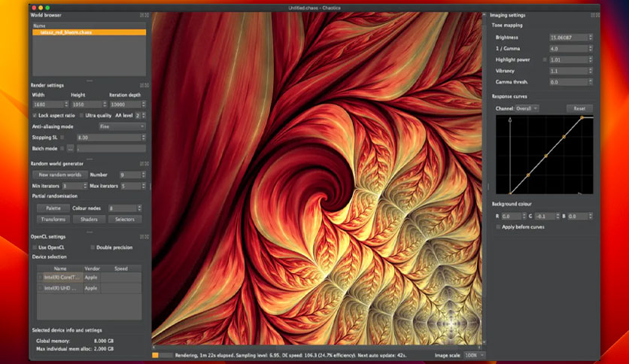Image resolution: width=629 pixels, height=364 pixels.
Task: Adjust the Height value stepper
Action: point(105,105)
